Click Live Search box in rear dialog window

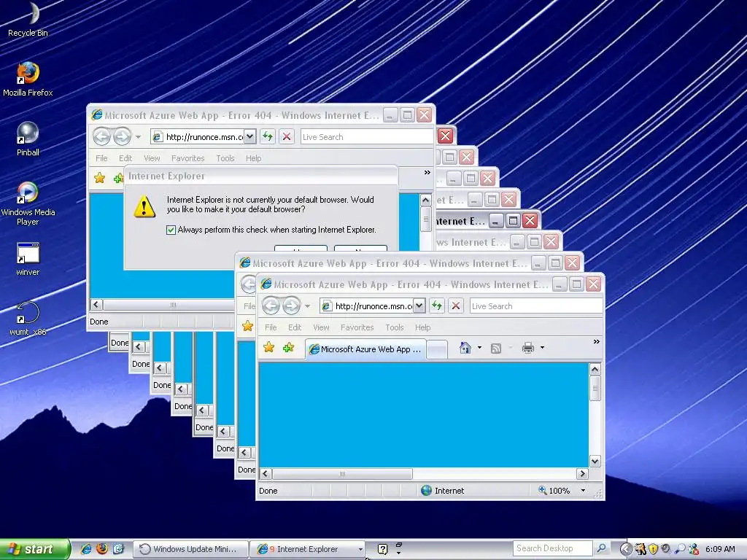(367, 137)
